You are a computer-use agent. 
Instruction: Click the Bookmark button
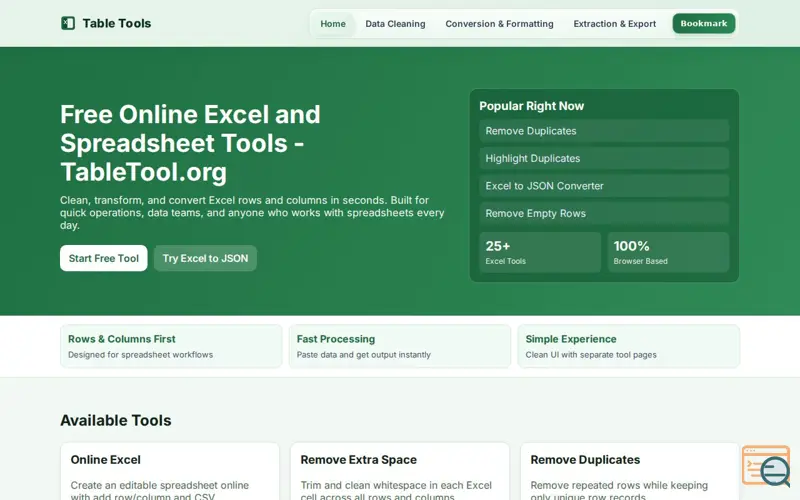click(704, 23)
